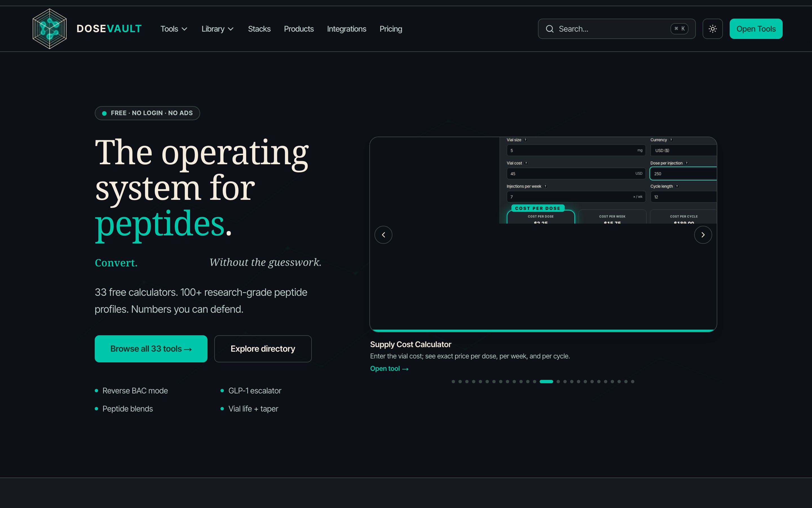Click the Dose per injection field showing 250
Image resolution: width=812 pixels, height=508 pixels.
pyautogui.click(x=683, y=173)
